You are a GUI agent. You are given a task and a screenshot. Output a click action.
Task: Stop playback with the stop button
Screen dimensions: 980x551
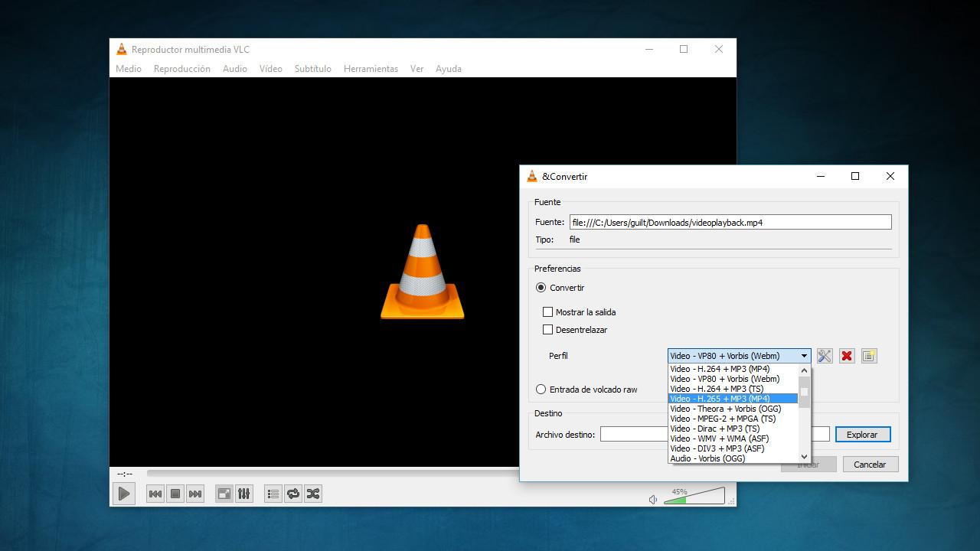[x=175, y=494]
